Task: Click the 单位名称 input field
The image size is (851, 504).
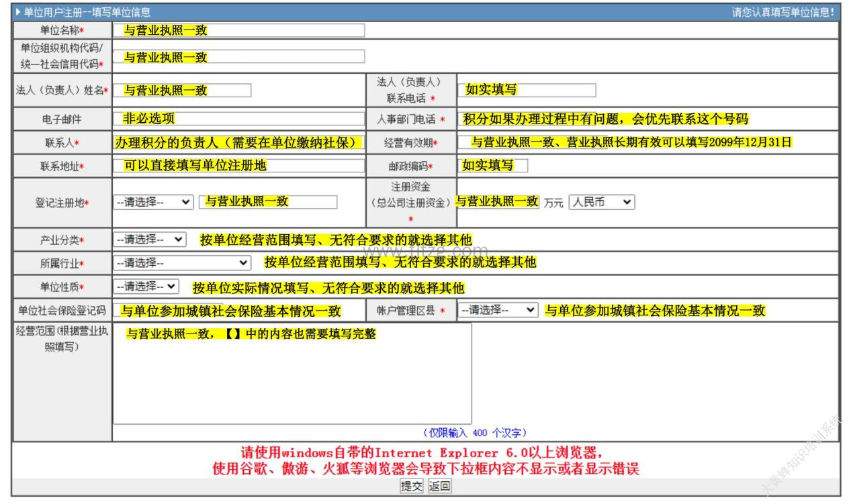Action: pyautogui.click(x=238, y=30)
